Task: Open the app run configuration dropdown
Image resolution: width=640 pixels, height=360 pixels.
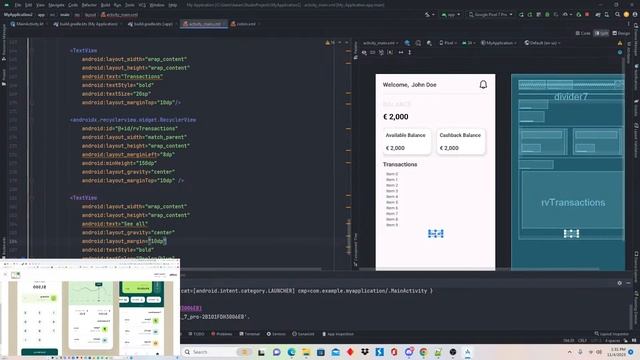Action: 451,15
